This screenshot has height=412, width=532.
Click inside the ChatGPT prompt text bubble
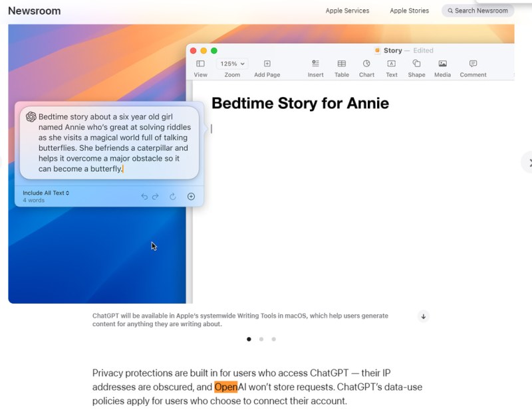click(x=109, y=143)
